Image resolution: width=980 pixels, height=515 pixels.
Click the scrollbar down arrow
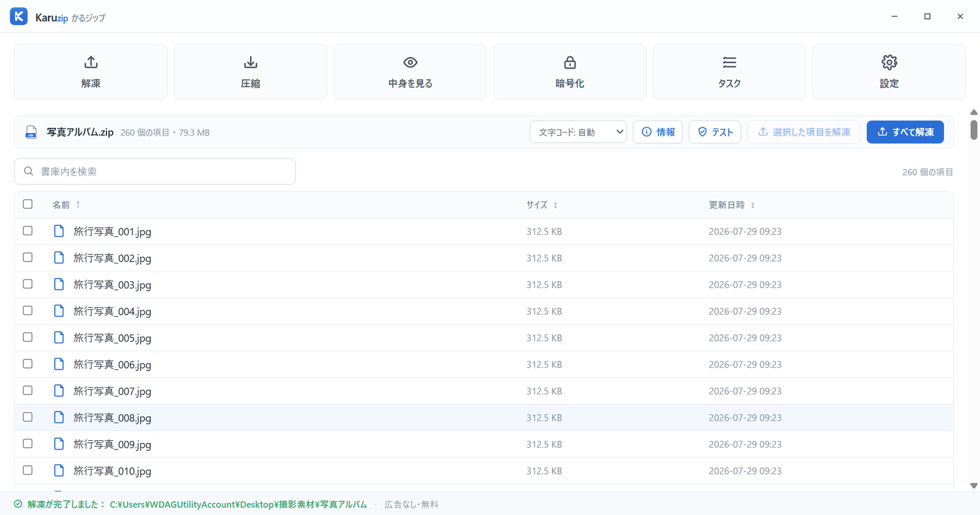click(974, 486)
